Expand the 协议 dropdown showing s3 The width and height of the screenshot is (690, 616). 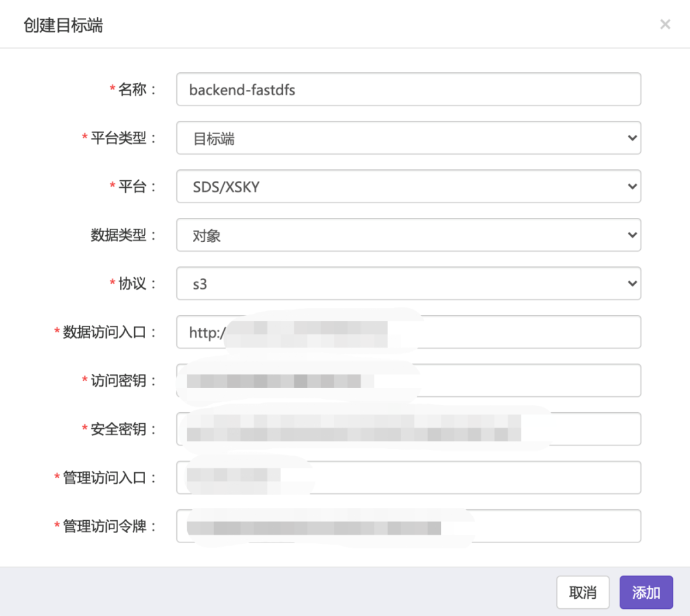408,284
